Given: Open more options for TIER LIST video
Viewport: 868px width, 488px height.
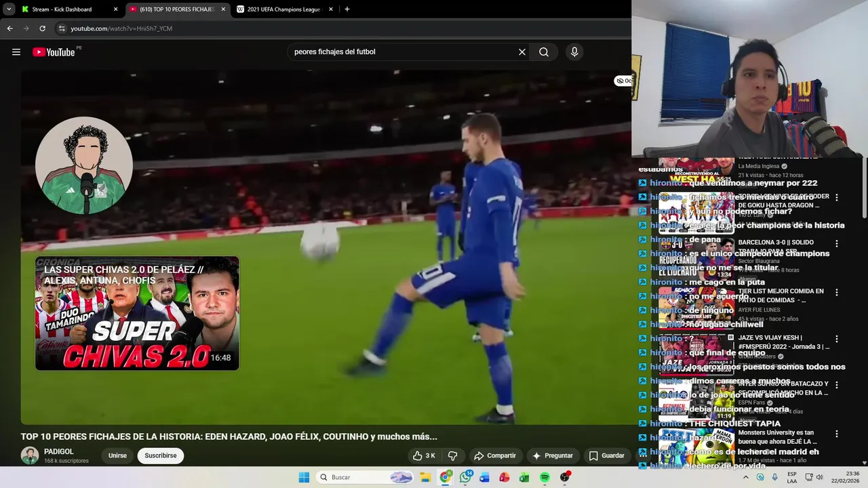Looking at the screenshot, I should click(x=837, y=292).
